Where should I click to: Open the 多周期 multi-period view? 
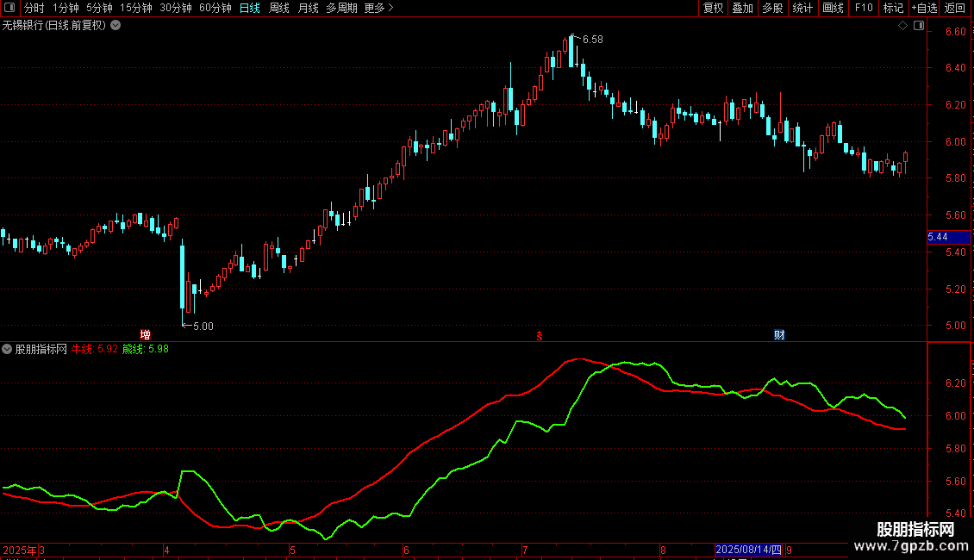tap(341, 8)
